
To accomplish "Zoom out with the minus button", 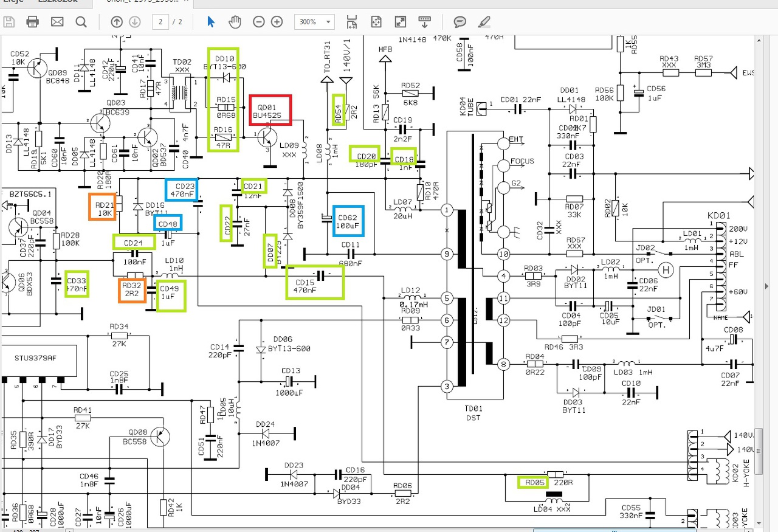I will [259, 22].
